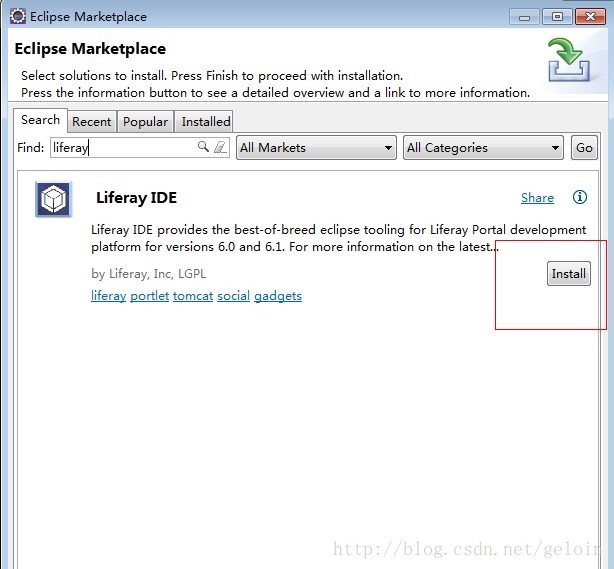Open Liferay IDE information button

(580, 197)
